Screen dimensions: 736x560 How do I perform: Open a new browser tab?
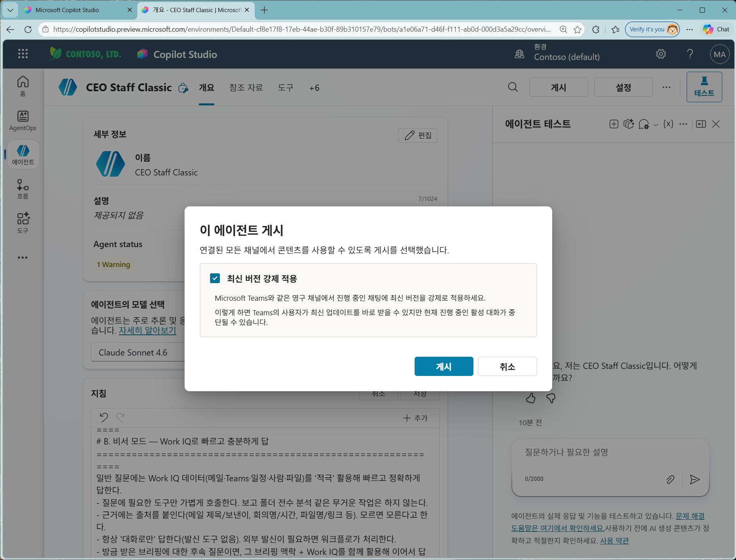pyautogui.click(x=265, y=10)
